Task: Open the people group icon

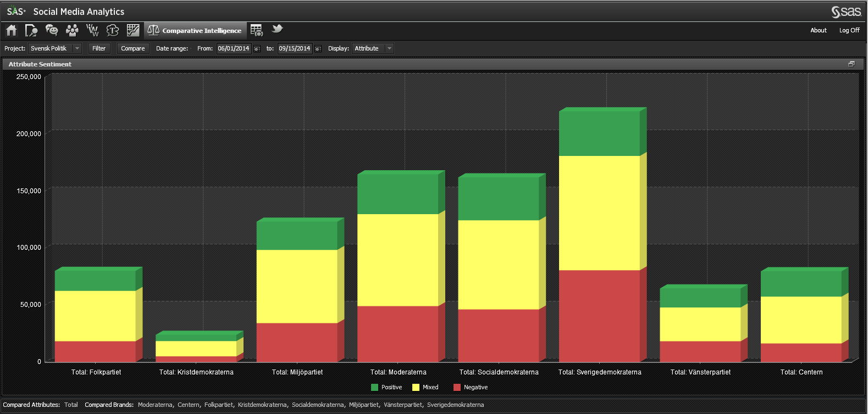Action: click(x=72, y=30)
